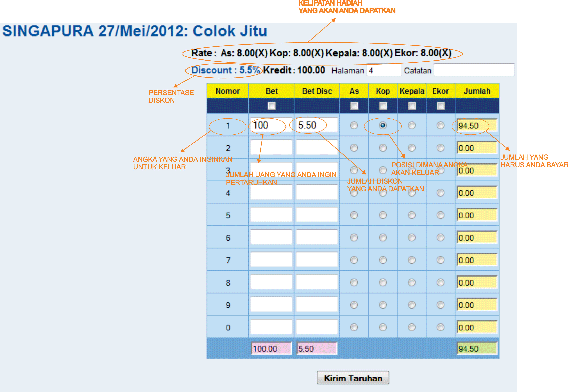
Task: Click the Bet field for number 0
Action: (x=271, y=327)
